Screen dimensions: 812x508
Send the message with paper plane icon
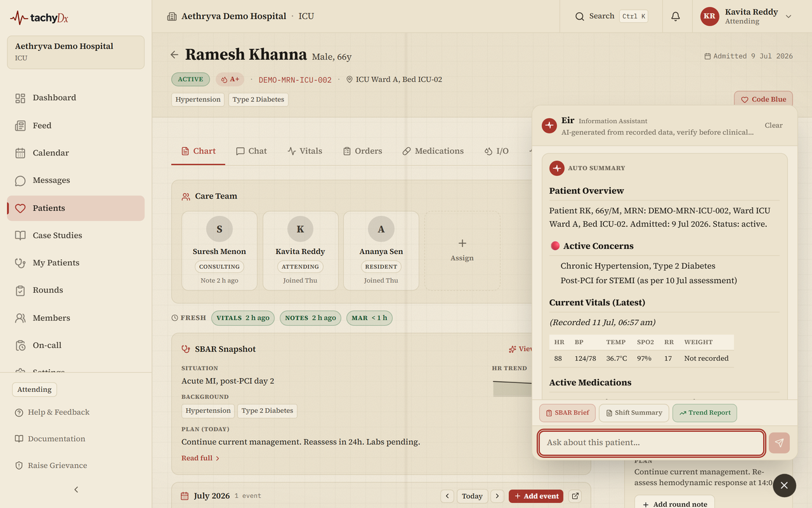click(779, 443)
